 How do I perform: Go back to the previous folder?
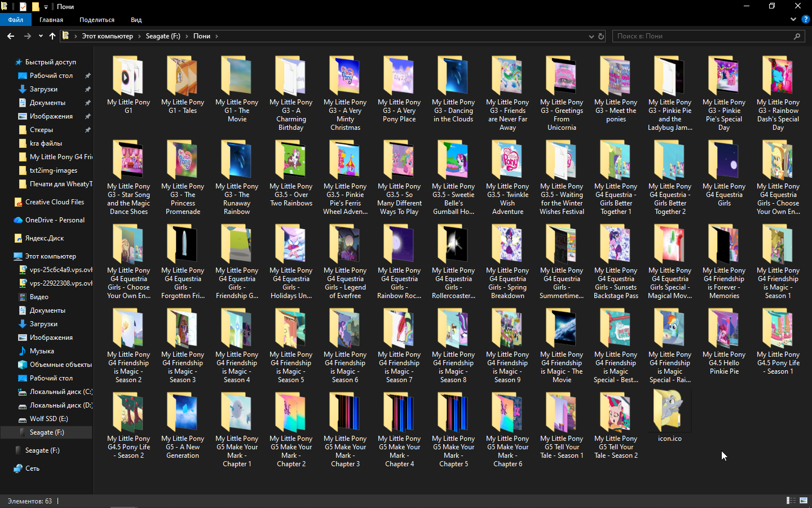click(11, 36)
